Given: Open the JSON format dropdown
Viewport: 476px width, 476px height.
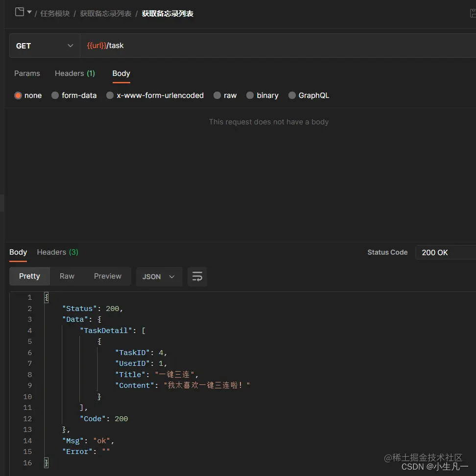Looking at the screenshot, I should 159,277.
